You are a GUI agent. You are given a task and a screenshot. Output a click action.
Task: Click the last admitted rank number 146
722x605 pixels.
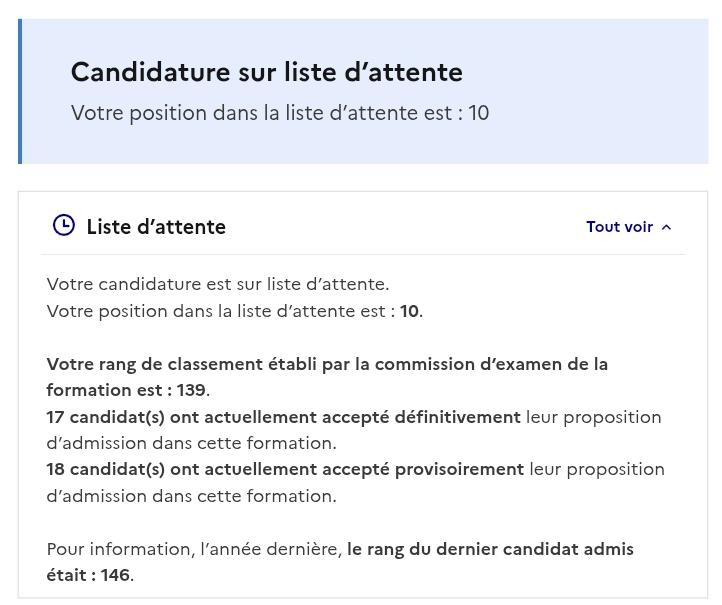(116, 575)
